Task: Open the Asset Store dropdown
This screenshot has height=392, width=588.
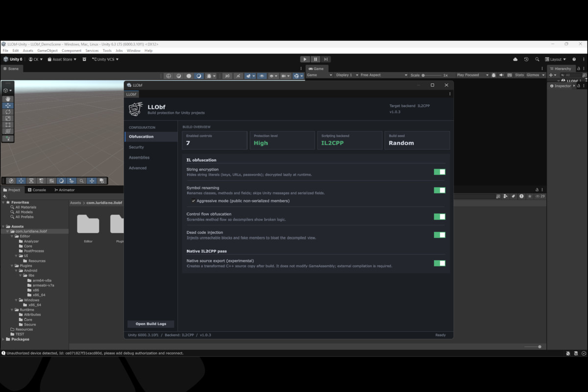Action: pyautogui.click(x=62, y=59)
